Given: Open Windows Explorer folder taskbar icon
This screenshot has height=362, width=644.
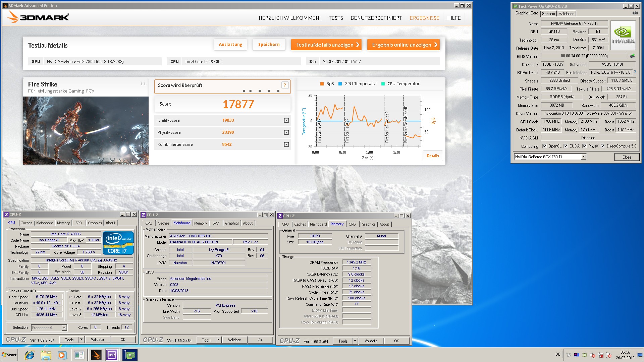Looking at the screenshot, I should (x=46, y=355).
